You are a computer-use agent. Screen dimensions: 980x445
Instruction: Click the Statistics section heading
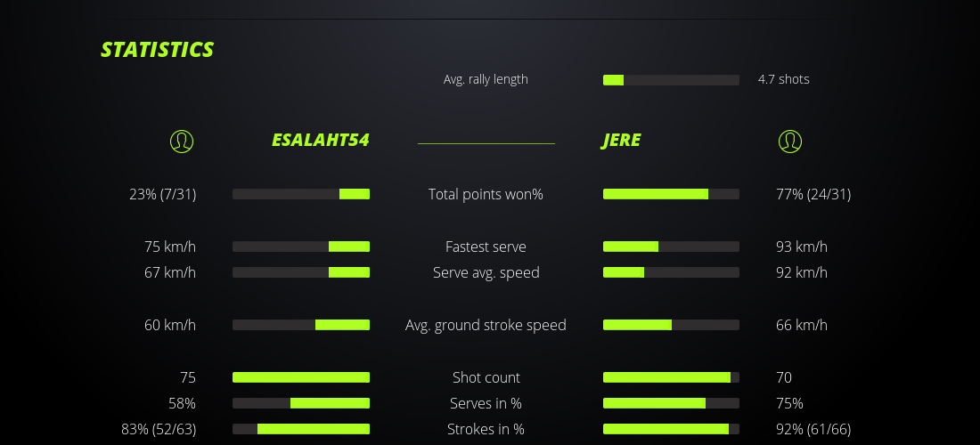tap(158, 50)
